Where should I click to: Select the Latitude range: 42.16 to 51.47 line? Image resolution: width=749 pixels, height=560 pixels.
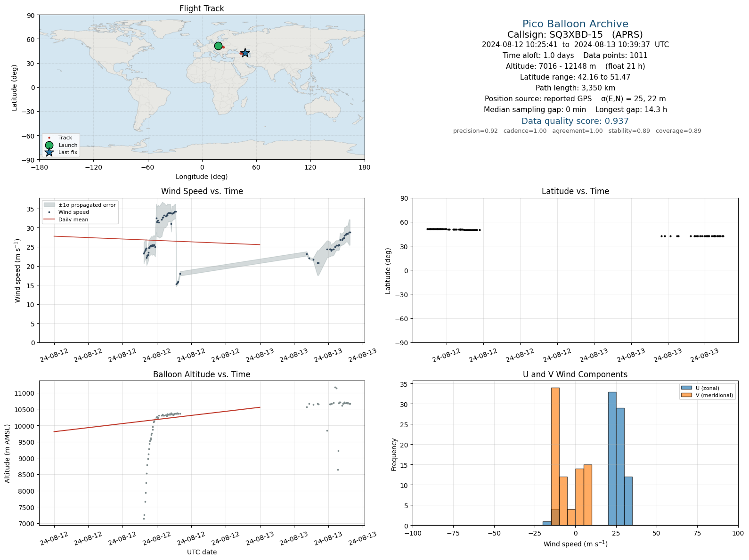pyautogui.click(x=575, y=77)
